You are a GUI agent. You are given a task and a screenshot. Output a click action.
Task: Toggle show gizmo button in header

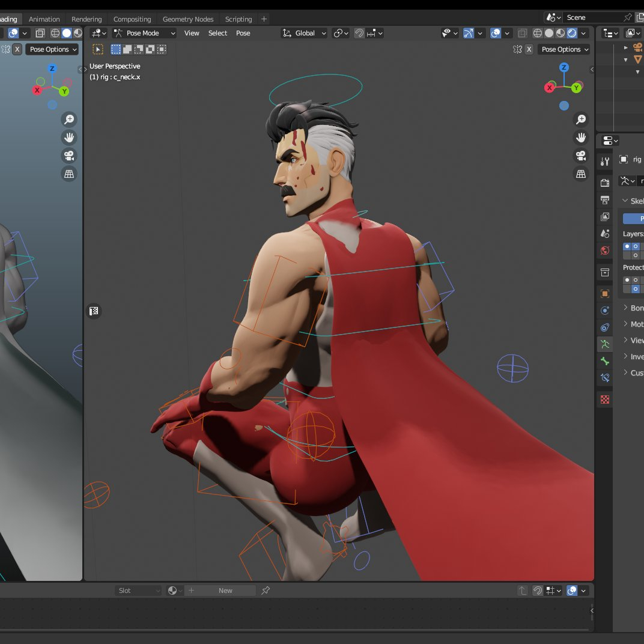[x=469, y=33]
